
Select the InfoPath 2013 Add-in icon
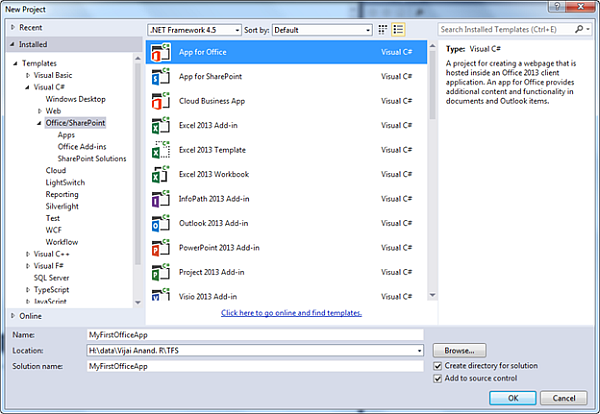tap(161, 199)
